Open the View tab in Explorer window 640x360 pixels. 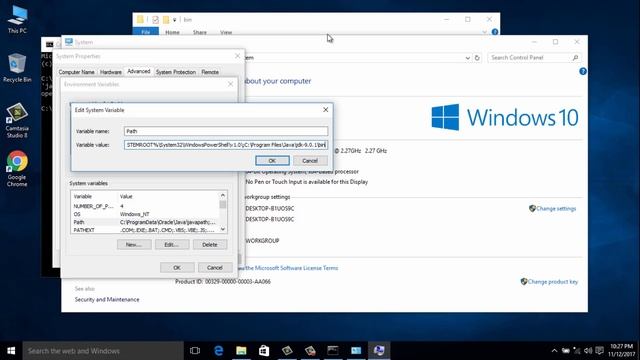point(226,32)
